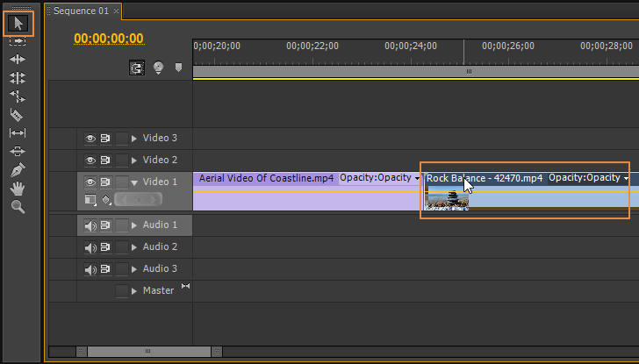Hide Video 1 track output
Viewport: 639px width, 364px height.
click(x=90, y=182)
